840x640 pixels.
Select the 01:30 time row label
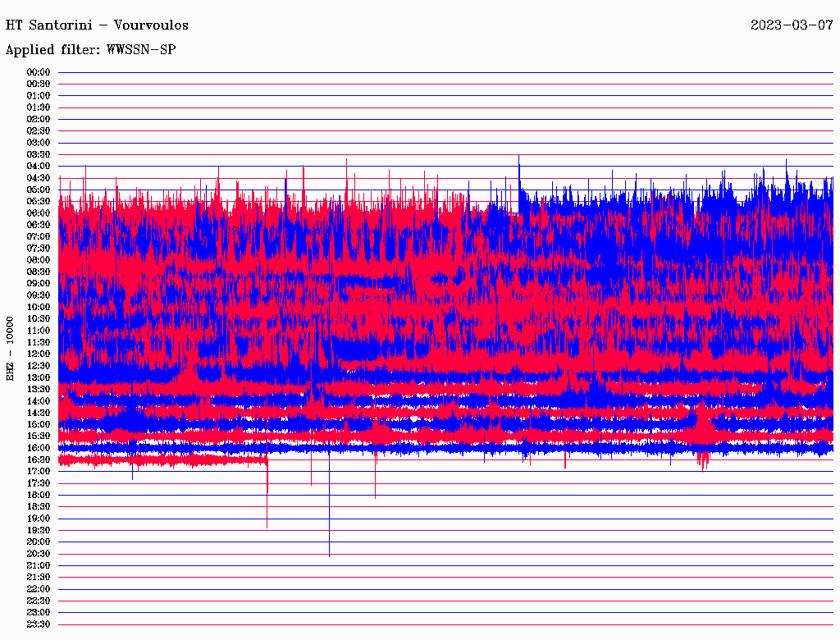[39, 107]
